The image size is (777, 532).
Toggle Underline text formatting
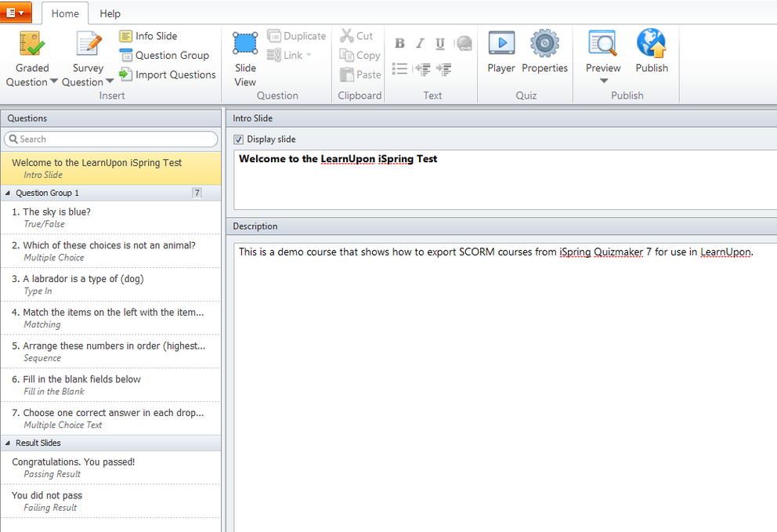point(440,43)
